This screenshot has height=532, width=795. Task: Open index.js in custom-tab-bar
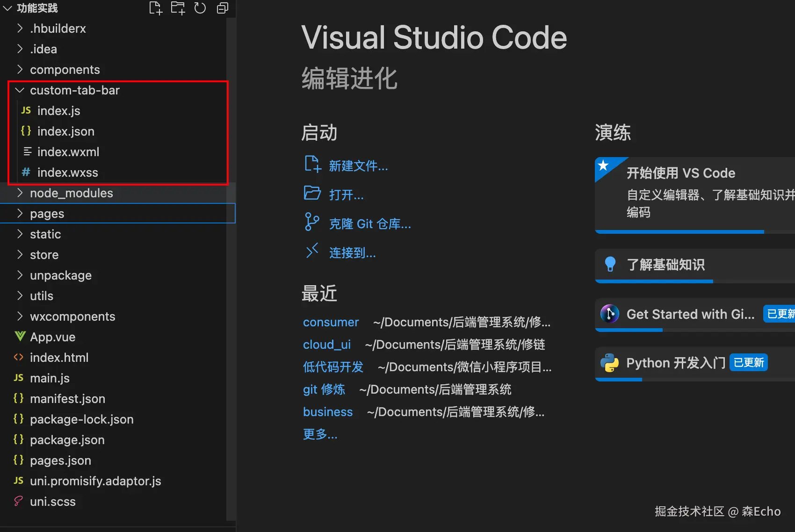pyautogui.click(x=59, y=111)
